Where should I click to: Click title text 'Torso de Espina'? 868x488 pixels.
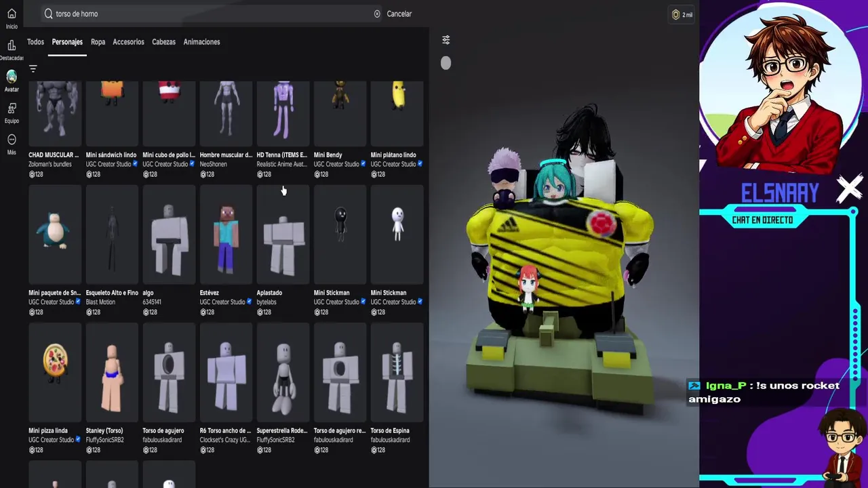(390, 430)
